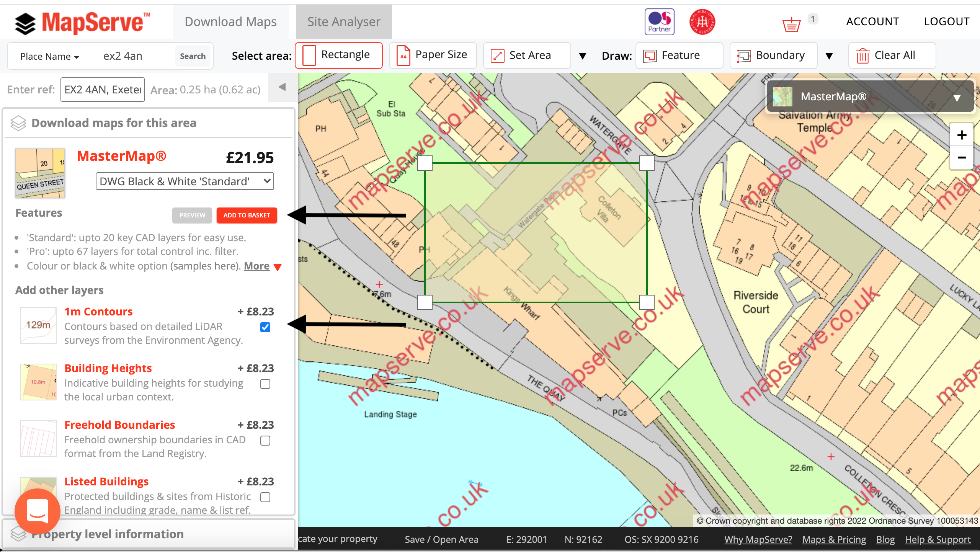Open the MasterMap base layer dropdown
The height and width of the screenshot is (552, 980).
pos(870,97)
